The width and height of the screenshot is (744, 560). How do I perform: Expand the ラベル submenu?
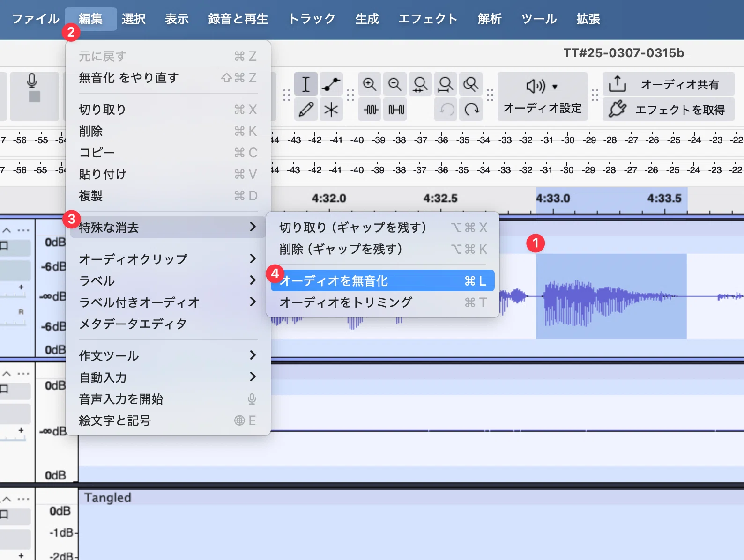[x=168, y=280]
